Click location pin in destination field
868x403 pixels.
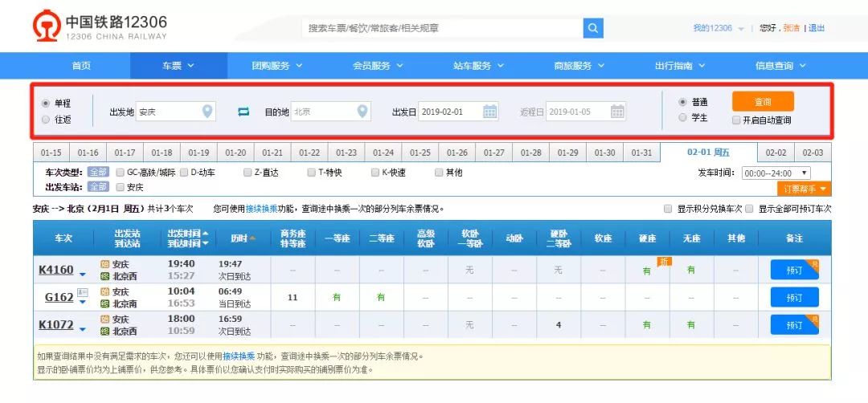click(362, 112)
